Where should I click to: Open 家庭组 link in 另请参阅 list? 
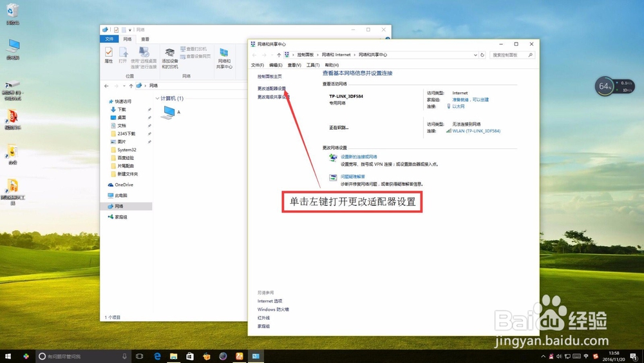coord(263,326)
